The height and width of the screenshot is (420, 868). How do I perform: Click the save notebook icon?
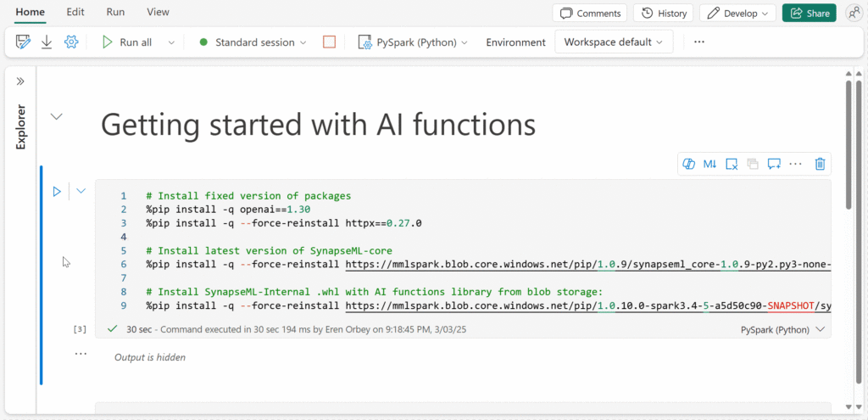point(23,42)
